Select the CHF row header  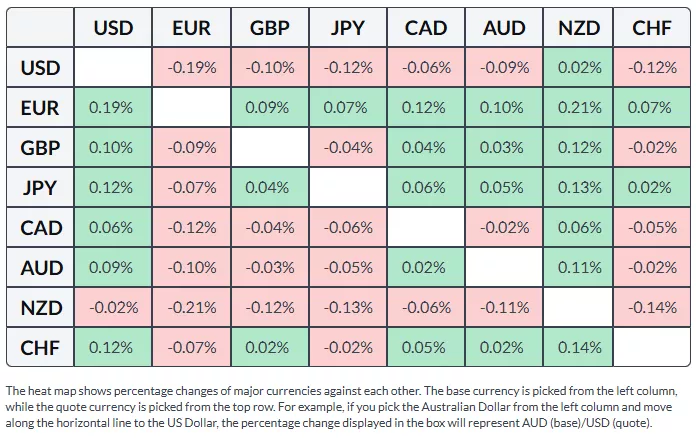[x=41, y=348]
